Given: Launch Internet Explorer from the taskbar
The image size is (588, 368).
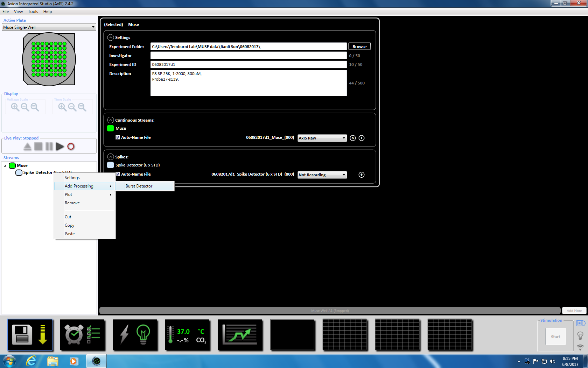Looking at the screenshot, I should (31, 361).
